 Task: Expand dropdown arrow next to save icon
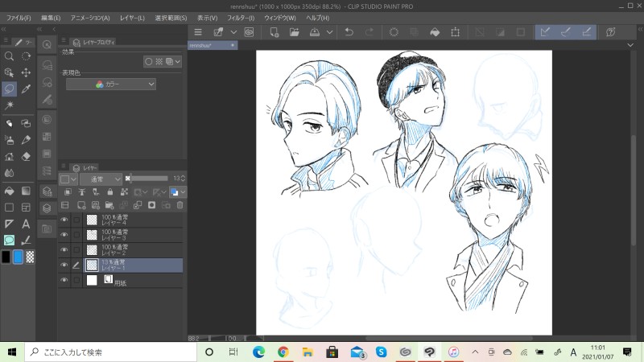coord(329,32)
